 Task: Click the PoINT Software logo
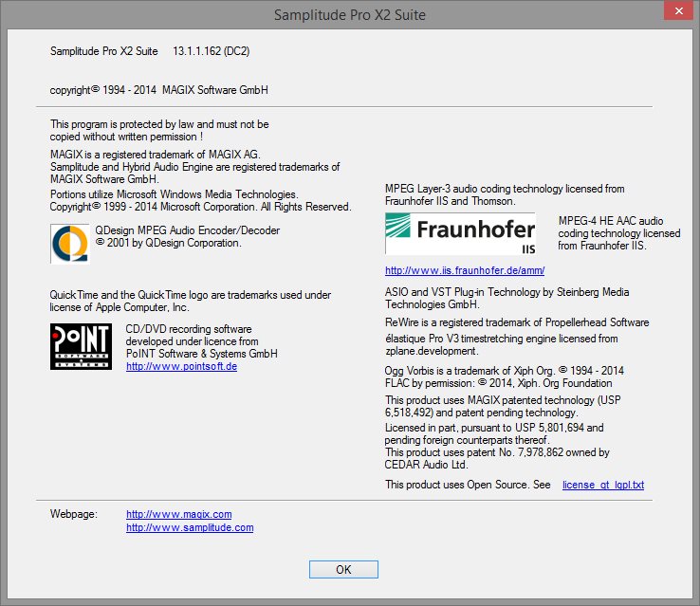pos(81,346)
